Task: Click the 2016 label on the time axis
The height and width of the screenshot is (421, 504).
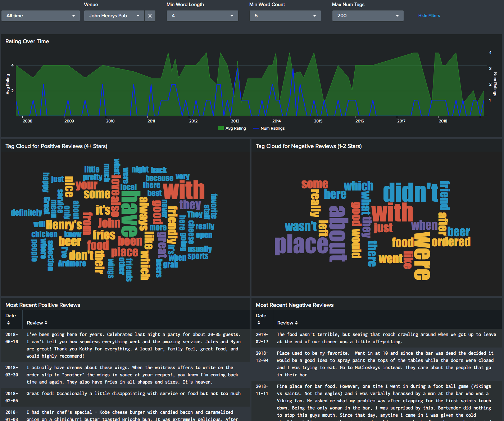Action: (360, 121)
